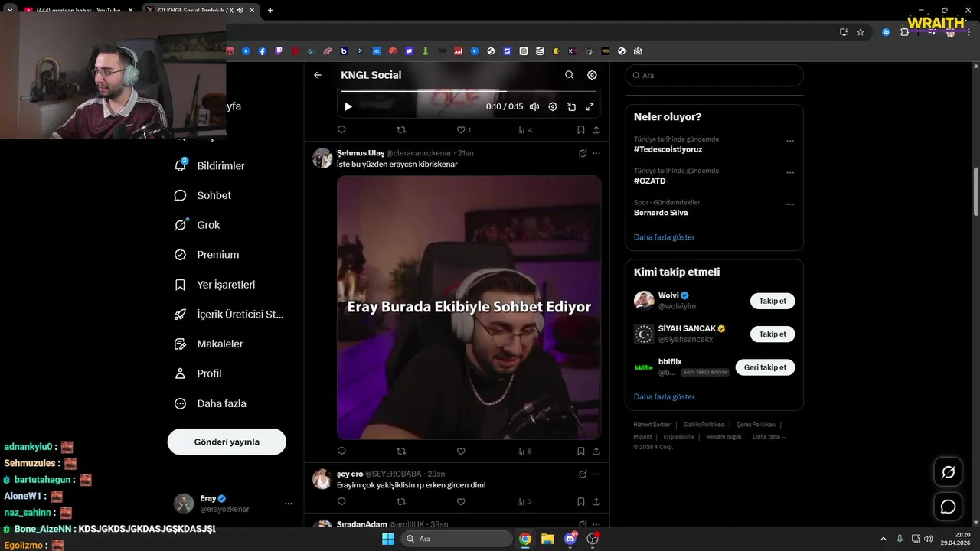Bookmark the şey ero post
The width and height of the screenshot is (980, 551).
click(581, 502)
